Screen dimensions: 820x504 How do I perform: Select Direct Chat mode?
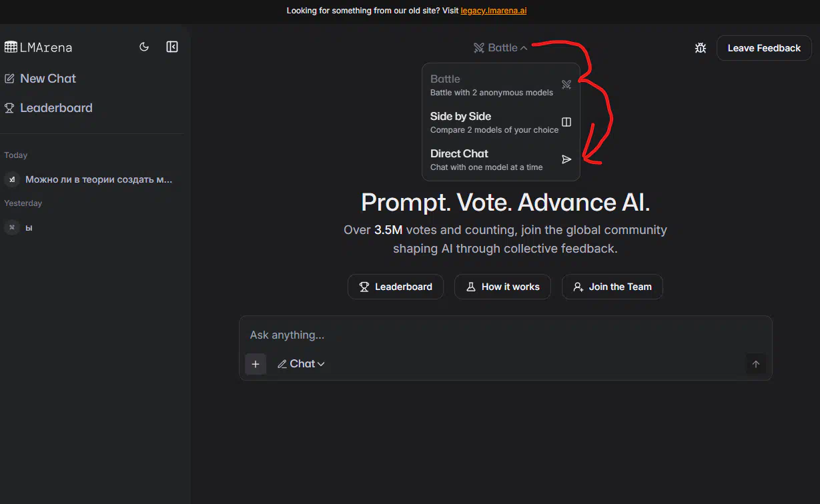point(501,159)
